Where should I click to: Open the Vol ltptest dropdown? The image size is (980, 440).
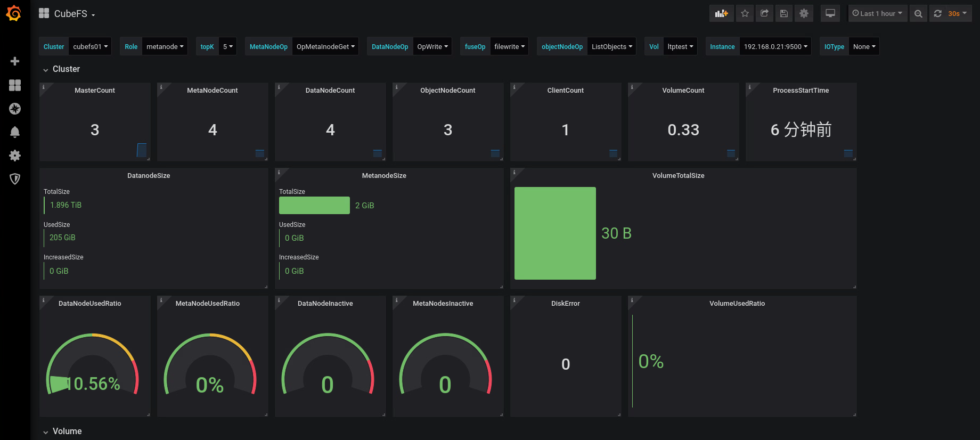tap(680, 46)
